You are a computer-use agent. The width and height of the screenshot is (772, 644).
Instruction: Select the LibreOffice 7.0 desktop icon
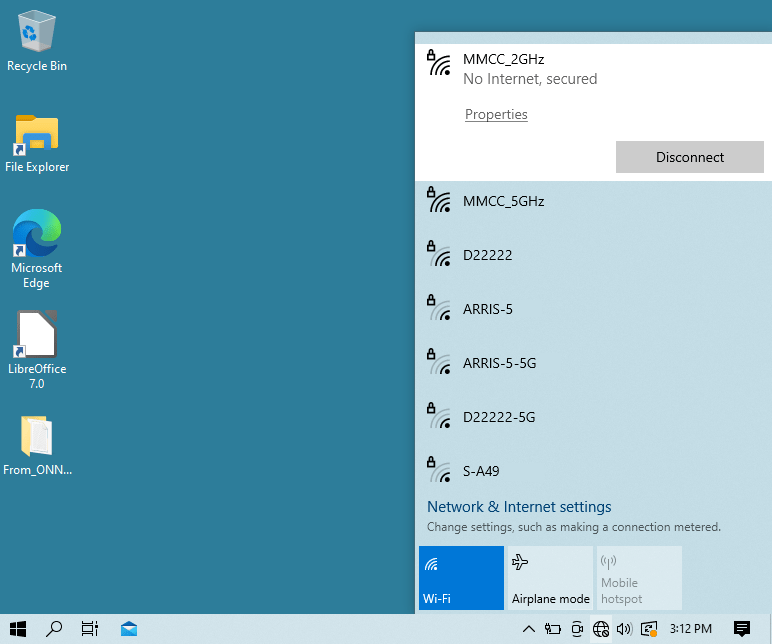click(37, 347)
